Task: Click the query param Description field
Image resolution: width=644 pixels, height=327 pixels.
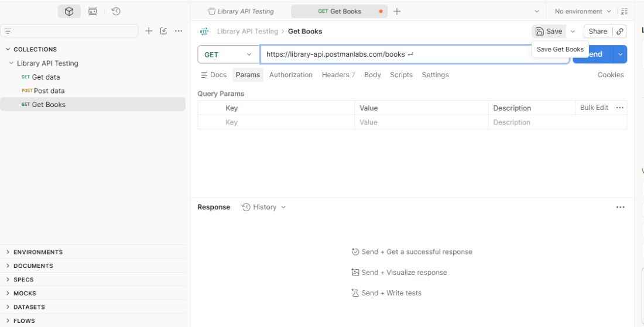Action: 558,122
